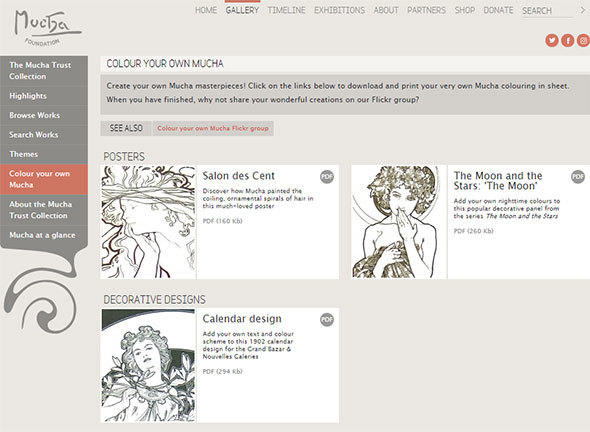Click the SEE ALSO label
Screen dimensions: 590x432
[x=126, y=128]
